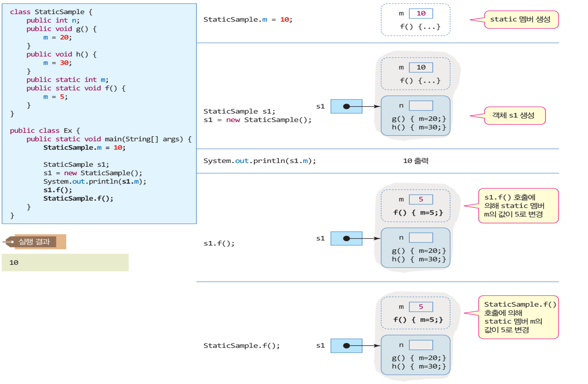Click the 'StaticSample.f();' label in bottom diagram
This screenshot has height=384, width=588.
pos(241,345)
